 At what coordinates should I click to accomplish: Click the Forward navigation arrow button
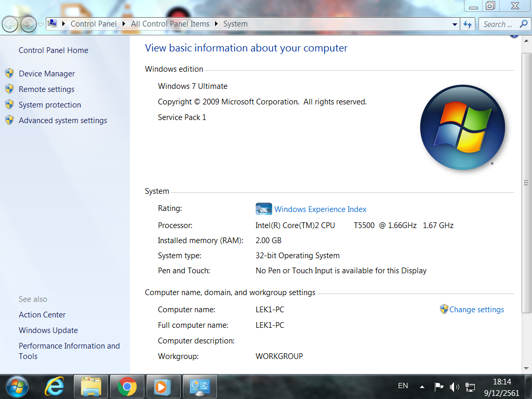(29, 24)
